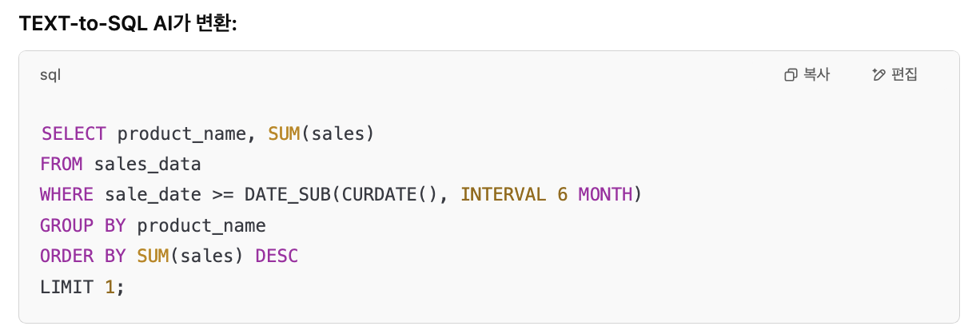
Task: Click the SELECT keyword in the code
Action: [74, 133]
